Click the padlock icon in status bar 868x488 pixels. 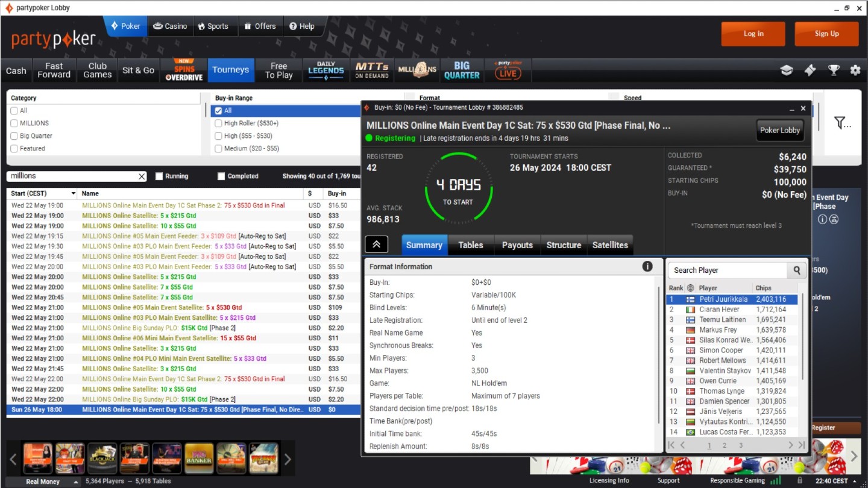pos(799,480)
